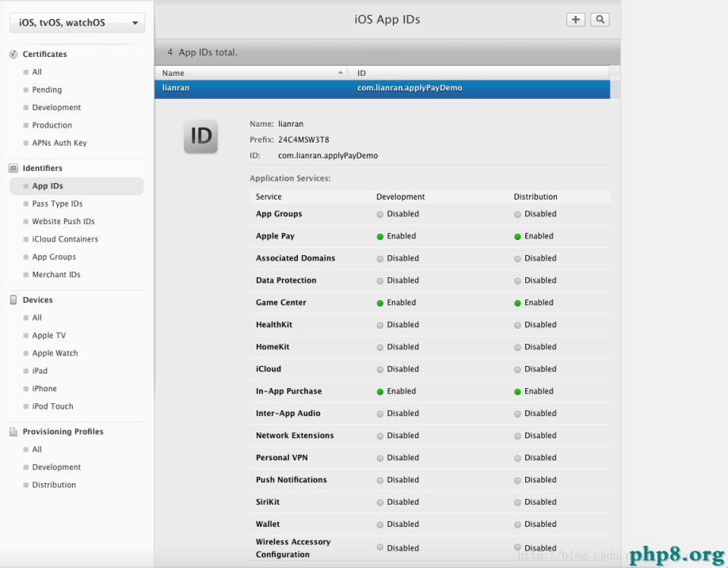Viewport: 728px width, 568px height.
Task: Open Distribution provisioning profiles
Action: click(x=54, y=485)
